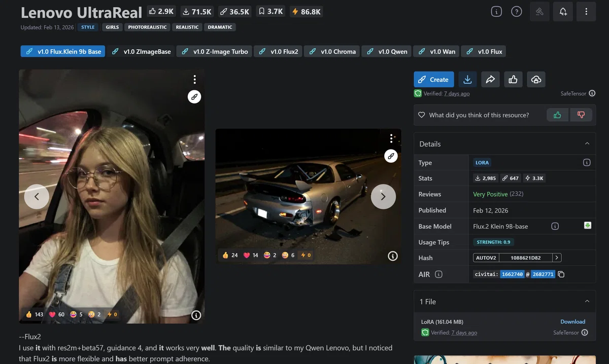Viewport: 609px width, 364px height.
Task: Rate resource with green thumbs-up
Action: click(x=557, y=115)
